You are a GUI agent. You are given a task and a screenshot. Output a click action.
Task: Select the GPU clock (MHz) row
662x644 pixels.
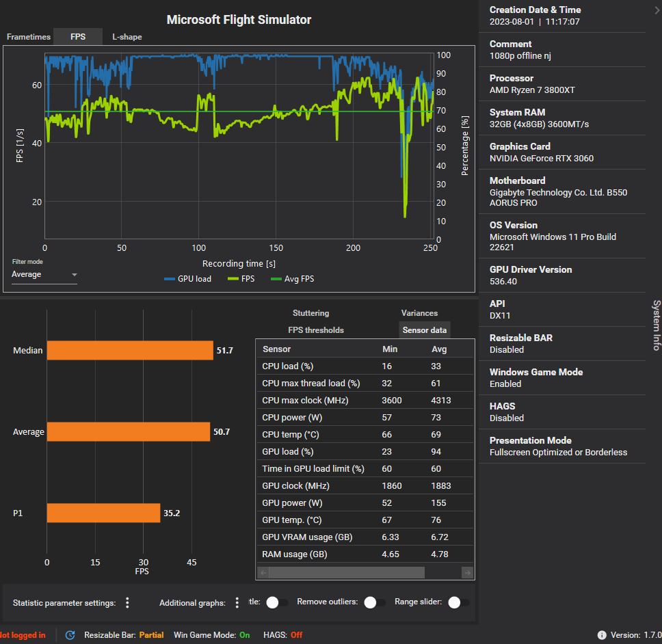click(365, 486)
